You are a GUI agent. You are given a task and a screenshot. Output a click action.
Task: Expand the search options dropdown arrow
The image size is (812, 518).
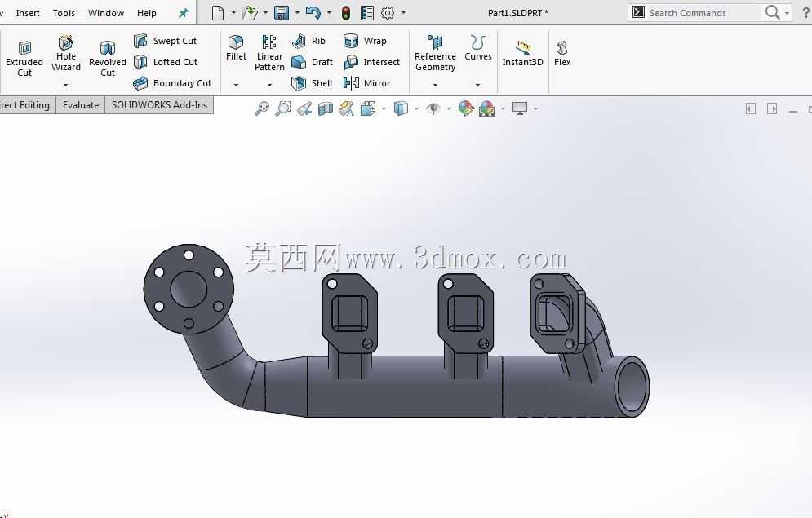click(788, 13)
